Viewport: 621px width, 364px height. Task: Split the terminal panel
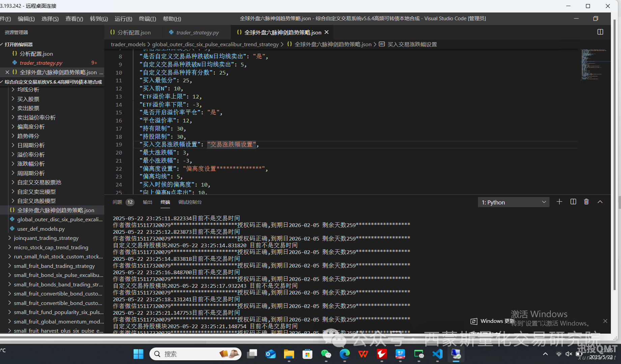point(573,202)
